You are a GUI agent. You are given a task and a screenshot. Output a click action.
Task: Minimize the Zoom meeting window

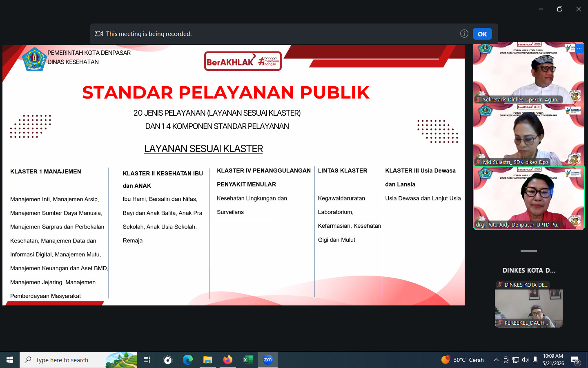click(541, 9)
